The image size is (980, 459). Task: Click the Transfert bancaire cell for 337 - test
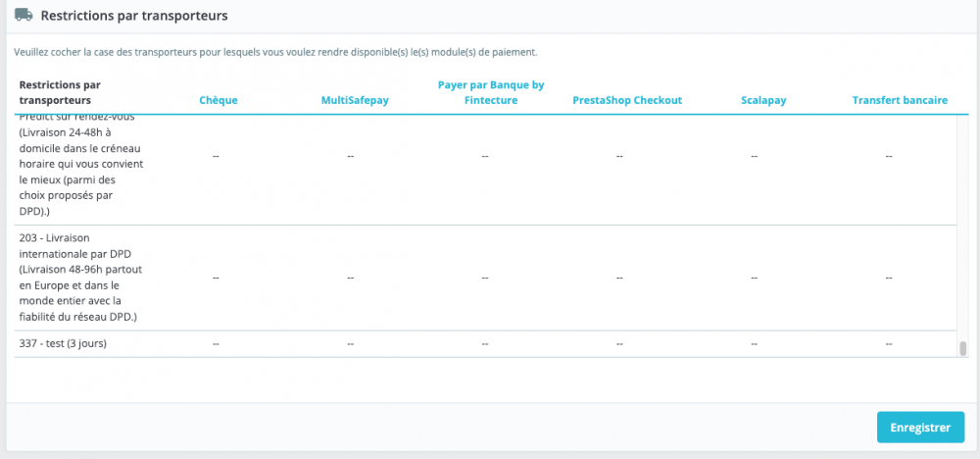click(888, 344)
